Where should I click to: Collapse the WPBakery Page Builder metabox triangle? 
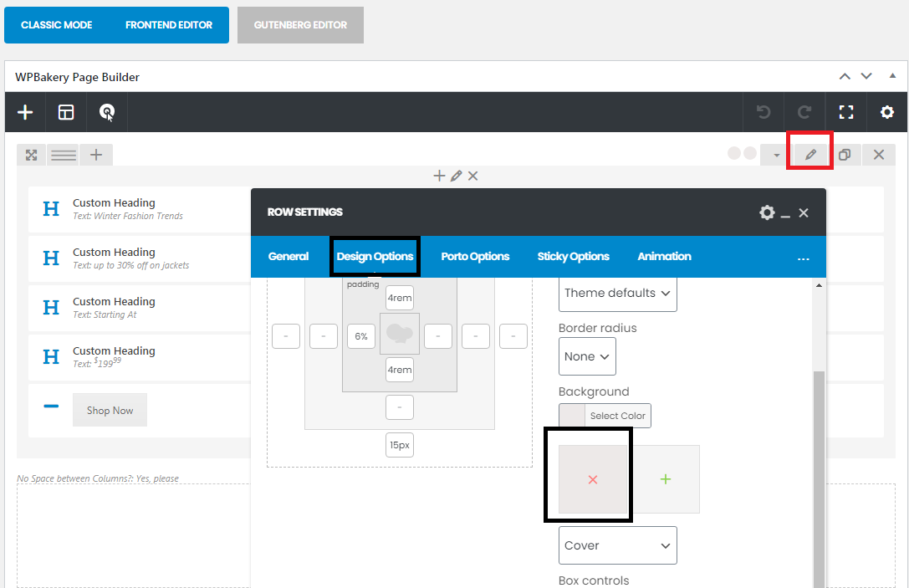[892, 76]
